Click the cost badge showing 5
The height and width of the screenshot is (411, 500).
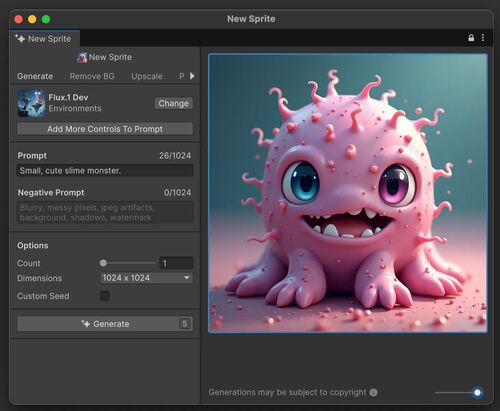pyautogui.click(x=185, y=324)
